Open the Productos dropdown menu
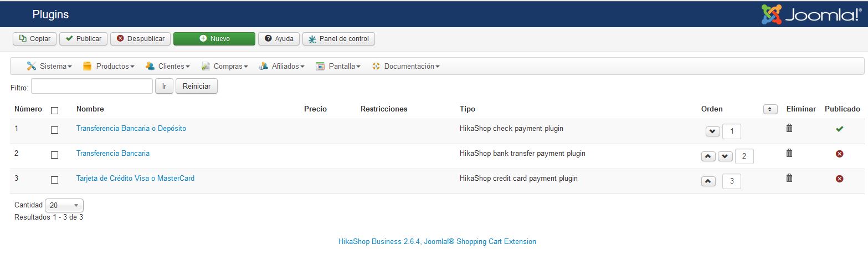 click(109, 66)
